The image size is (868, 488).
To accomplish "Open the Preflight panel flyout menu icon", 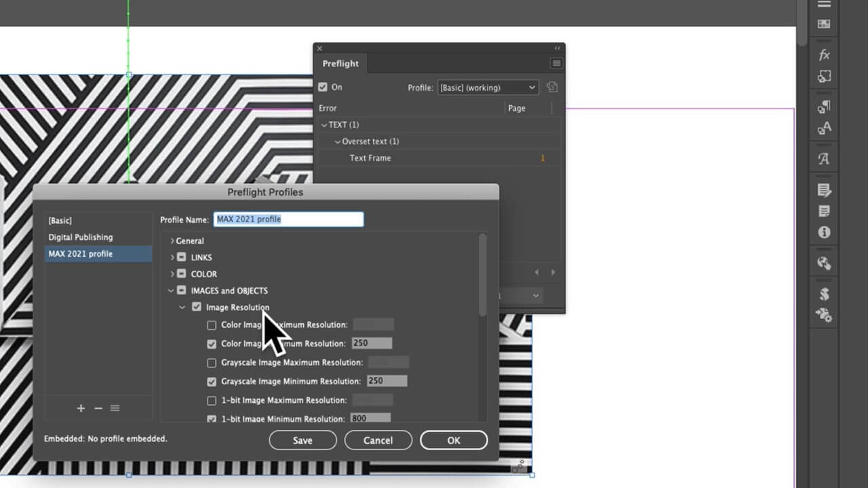I will 556,63.
